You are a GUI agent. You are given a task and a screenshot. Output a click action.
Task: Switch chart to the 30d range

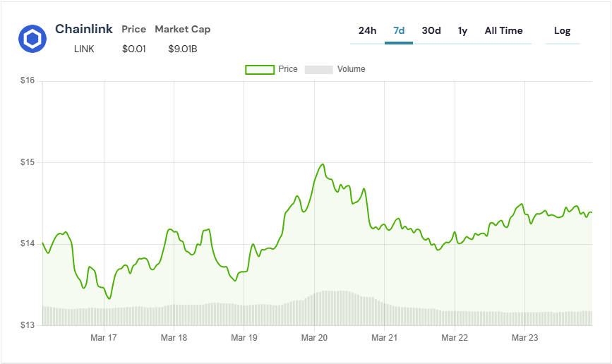431,31
